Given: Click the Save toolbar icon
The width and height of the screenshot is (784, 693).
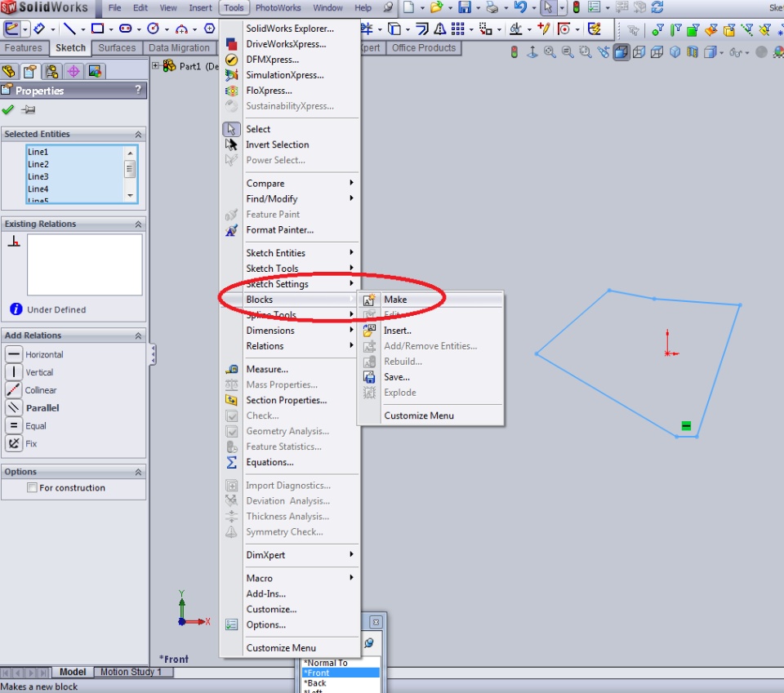Looking at the screenshot, I should click(x=465, y=7).
